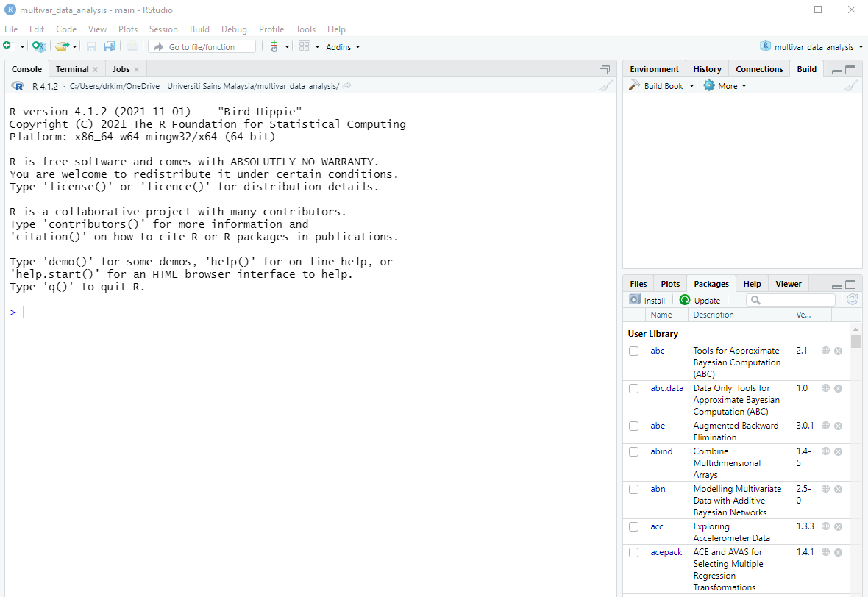Click the Build Book hammer icon
The width and height of the screenshot is (868, 597).
635,86
